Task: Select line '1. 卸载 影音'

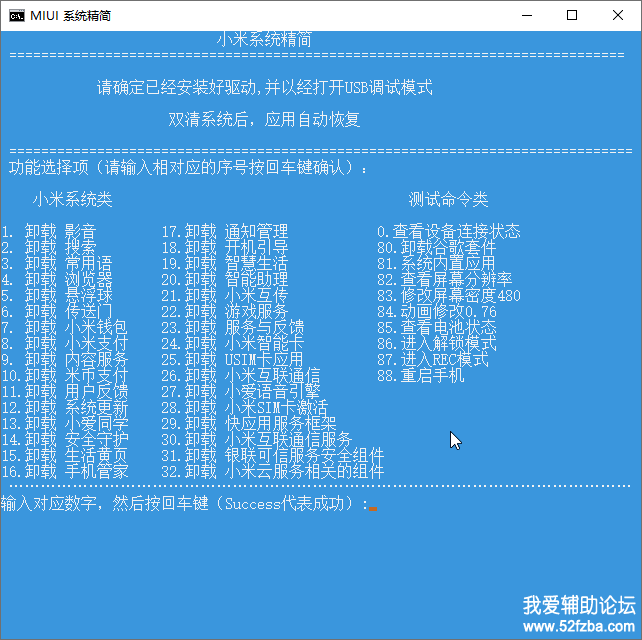Action: [49, 232]
